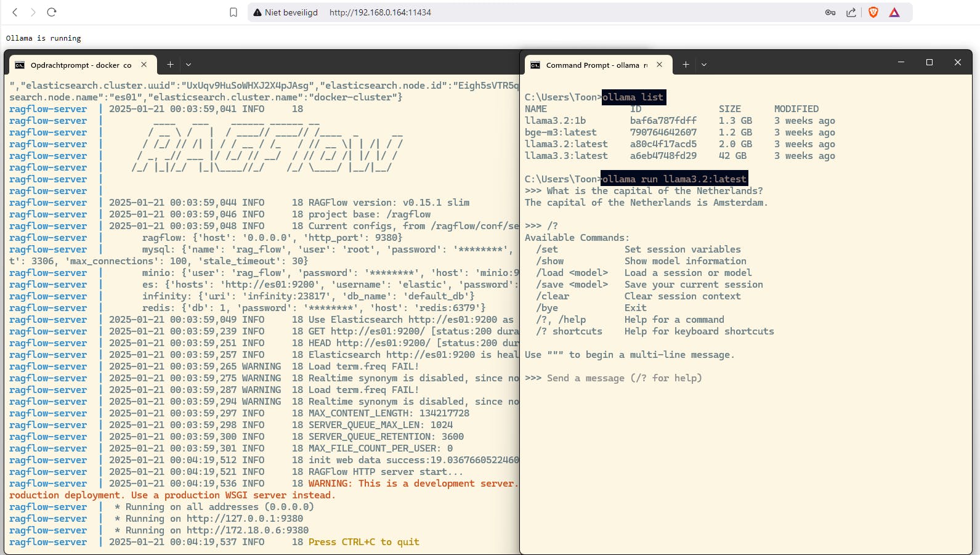Reload the Ollama page
The height and width of the screenshot is (555, 980).
[52, 12]
